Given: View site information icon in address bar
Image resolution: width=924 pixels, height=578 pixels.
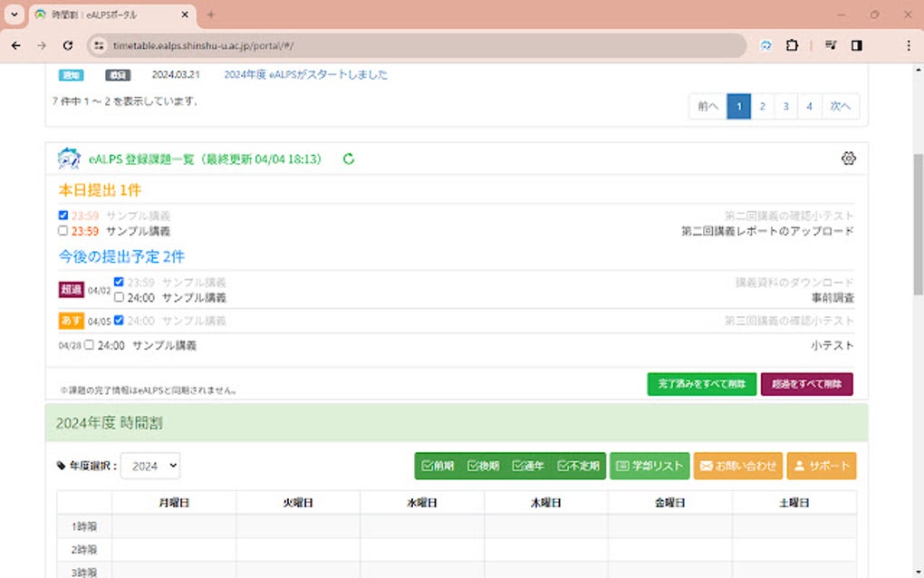Looking at the screenshot, I should coord(99,45).
